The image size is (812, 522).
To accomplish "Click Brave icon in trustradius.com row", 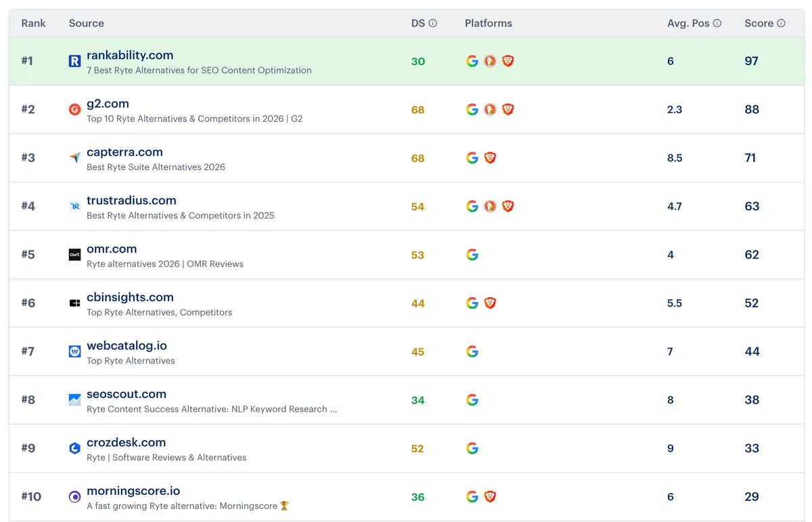I will (x=508, y=206).
